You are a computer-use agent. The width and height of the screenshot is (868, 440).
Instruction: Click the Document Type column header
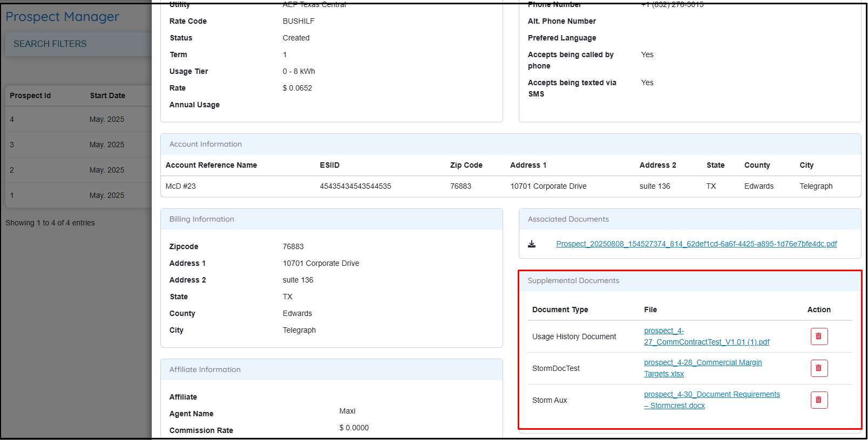pyautogui.click(x=560, y=310)
